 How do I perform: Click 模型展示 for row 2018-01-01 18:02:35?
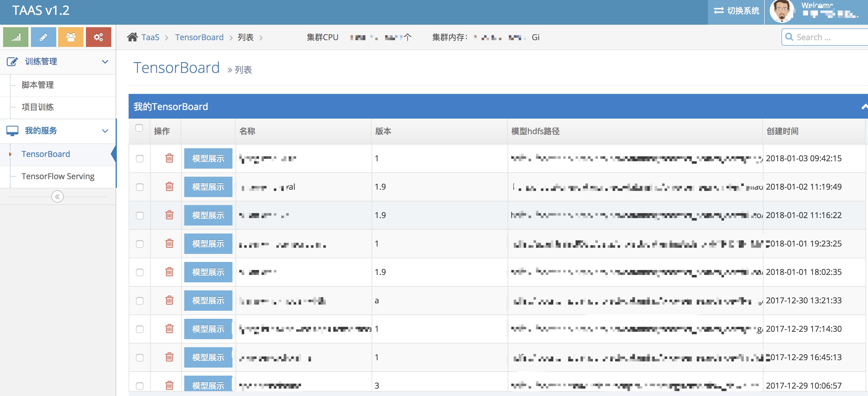(x=208, y=272)
